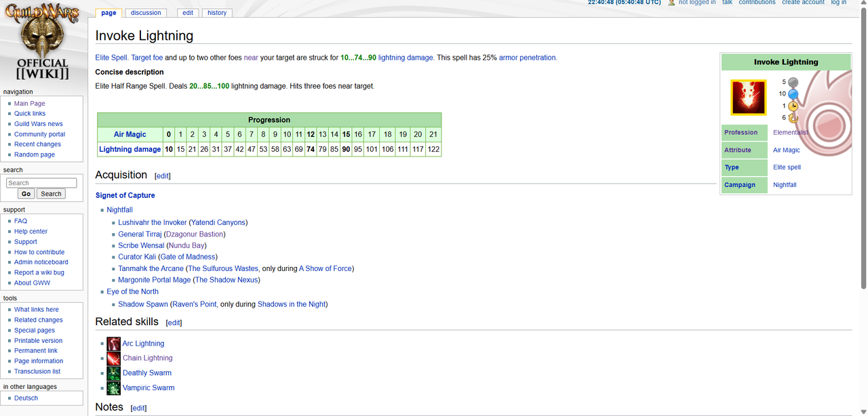The image size is (868, 416).
Task: Open Printable version link
Action: (x=39, y=341)
